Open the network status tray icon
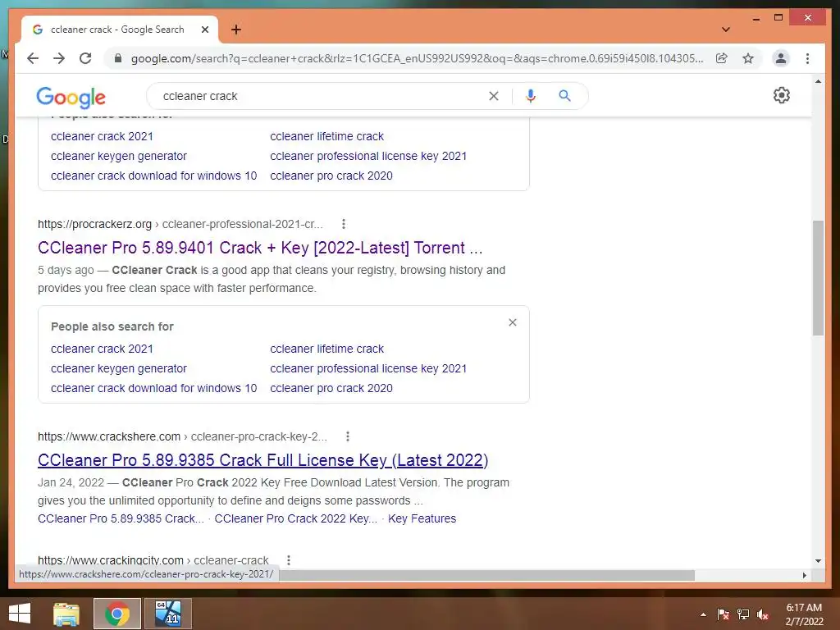The height and width of the screenshot is (630, 840). (x=743, y=614)
